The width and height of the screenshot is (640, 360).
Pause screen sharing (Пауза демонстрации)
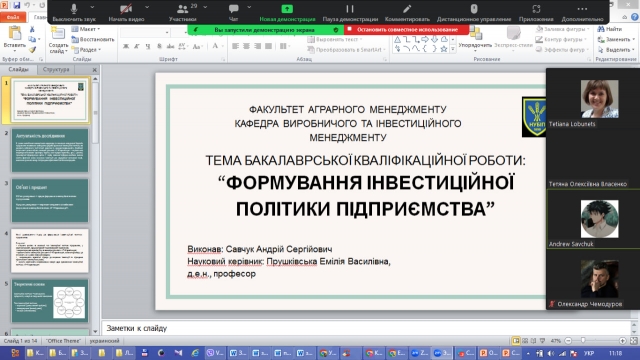[x=350, y=12]
